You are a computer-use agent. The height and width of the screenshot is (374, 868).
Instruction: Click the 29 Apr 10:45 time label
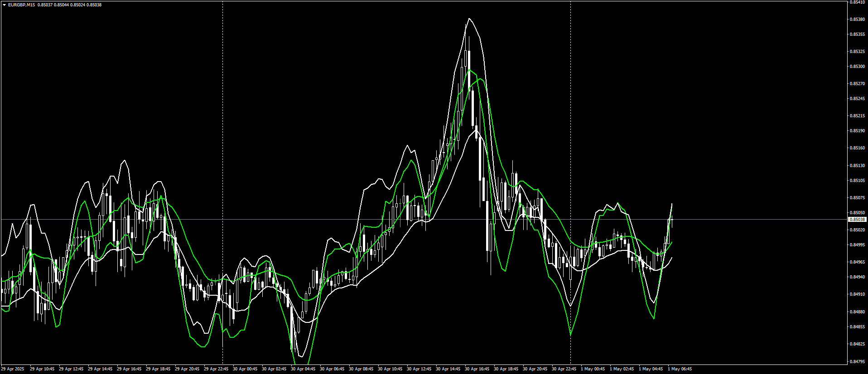tap(42, 369)
